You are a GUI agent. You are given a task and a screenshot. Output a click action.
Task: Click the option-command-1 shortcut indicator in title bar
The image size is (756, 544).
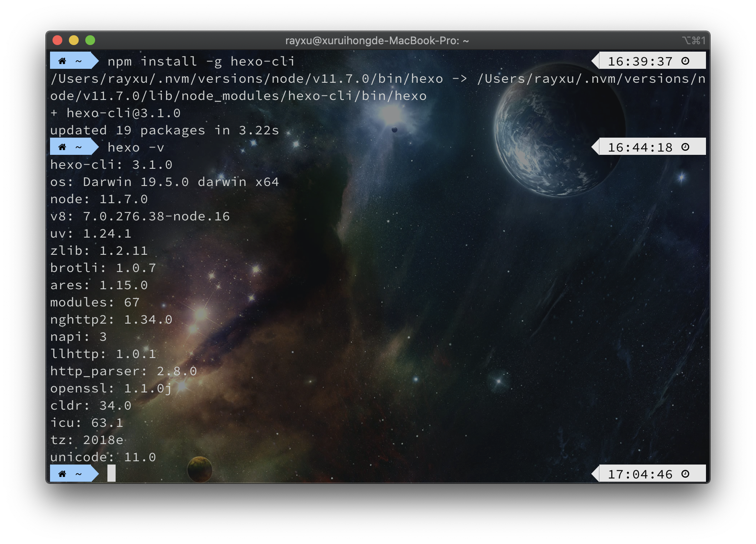pyautogui.click(x=694, y=41)
